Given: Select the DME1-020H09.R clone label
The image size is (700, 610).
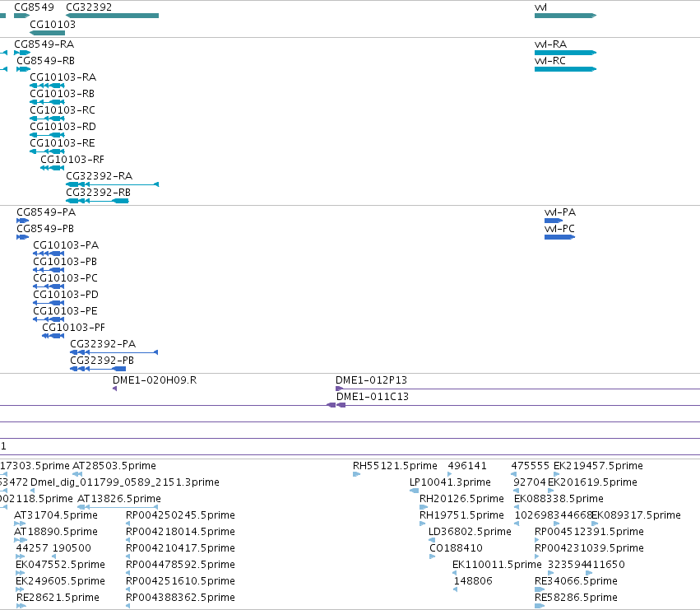Looking at the screenshot, I should tap(155, 380).
